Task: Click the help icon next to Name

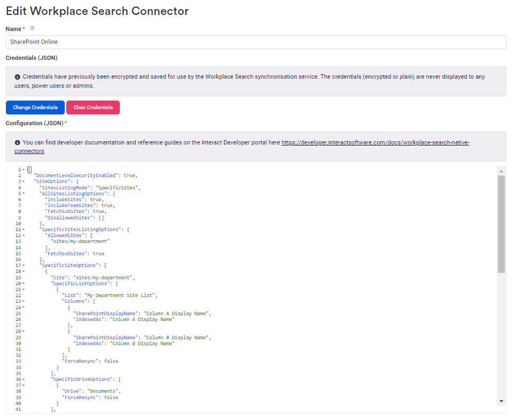Action: click(32, 28)
